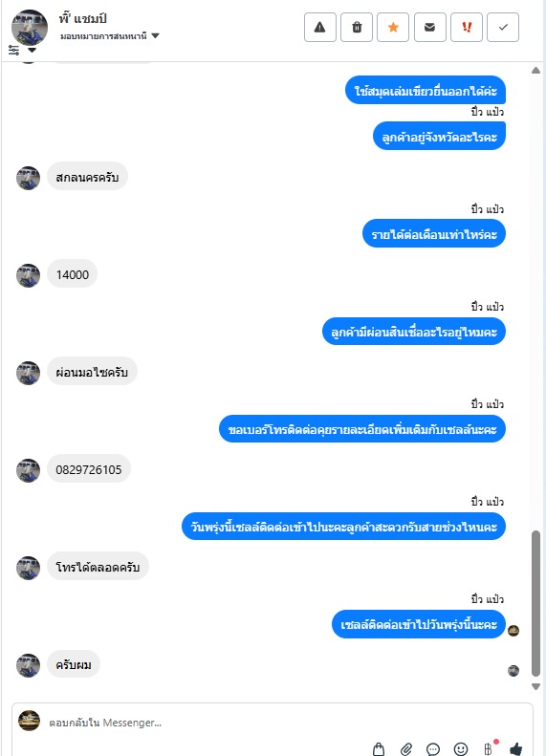
Task: Click the phone number message 0829726105
Action: pos(89,469)
